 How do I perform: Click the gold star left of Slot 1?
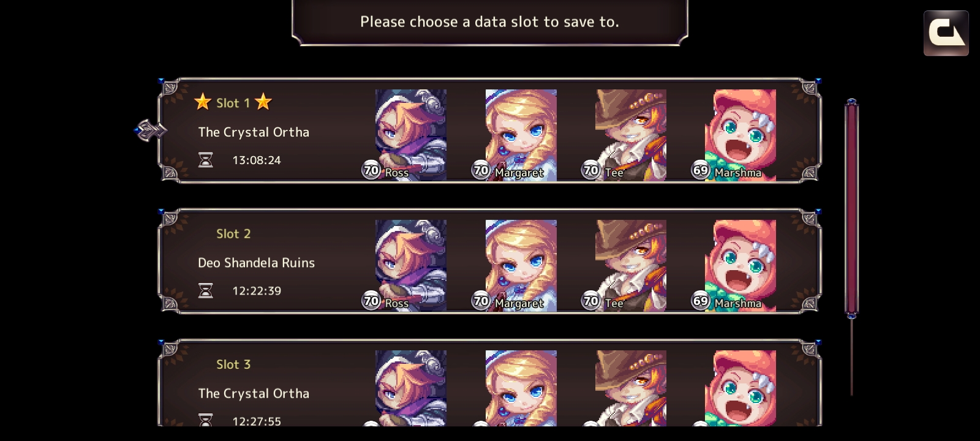[203, 102]
